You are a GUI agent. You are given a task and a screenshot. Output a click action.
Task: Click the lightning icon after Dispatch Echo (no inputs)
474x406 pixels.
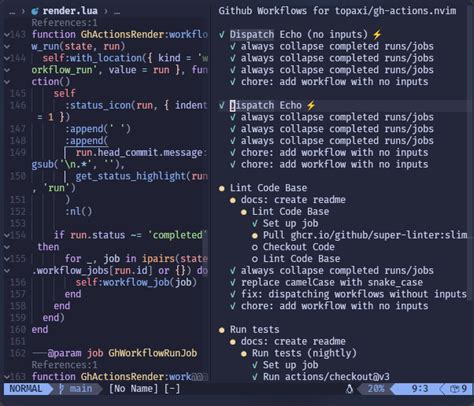377,34
